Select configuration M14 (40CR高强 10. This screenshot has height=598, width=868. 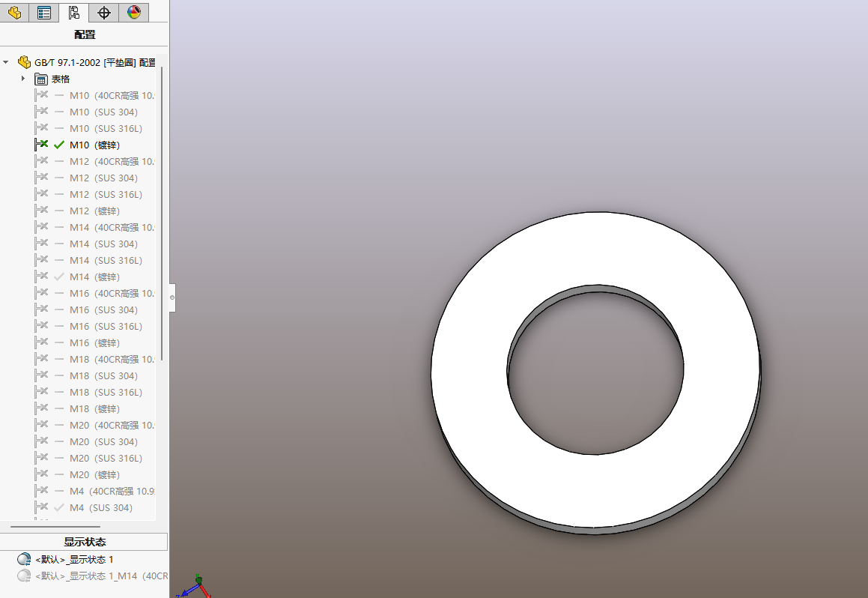112,227
